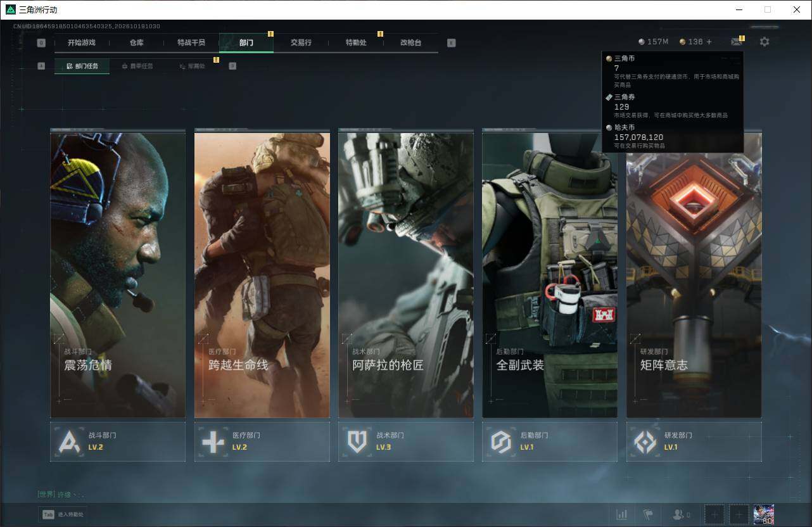Click the 后勤部门 hexagon icon

pyautogui.click(x=501, y=441)
